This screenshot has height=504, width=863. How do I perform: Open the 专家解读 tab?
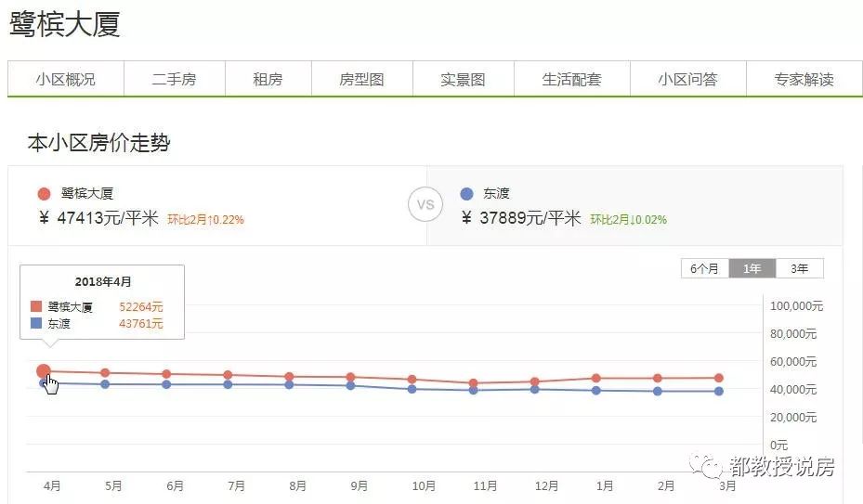point(804,79)
